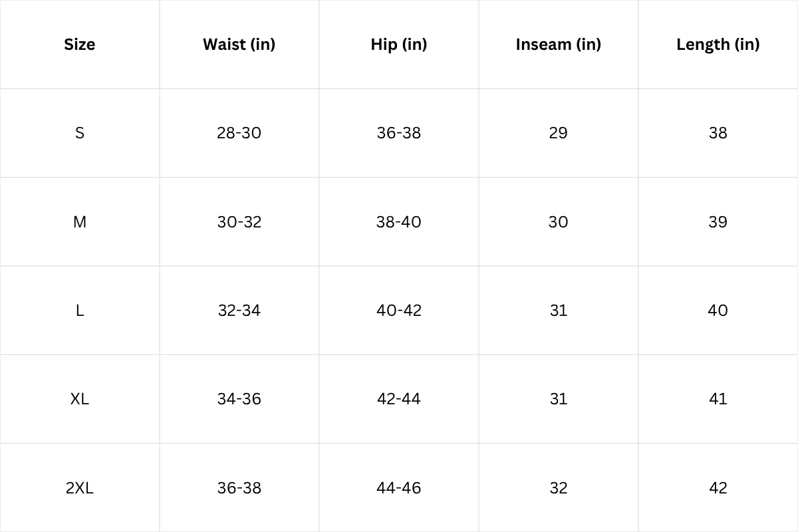Select inseam value 29

point(558,133)
